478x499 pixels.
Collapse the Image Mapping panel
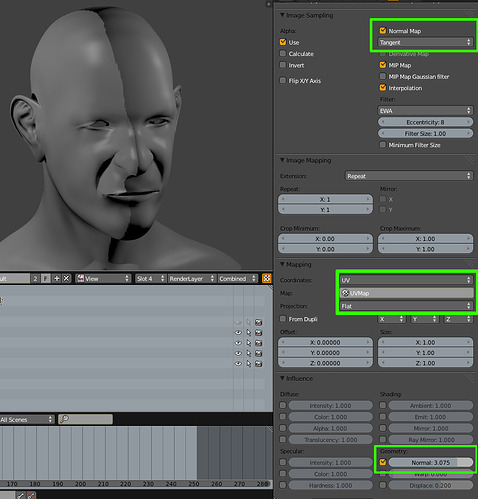282,160
